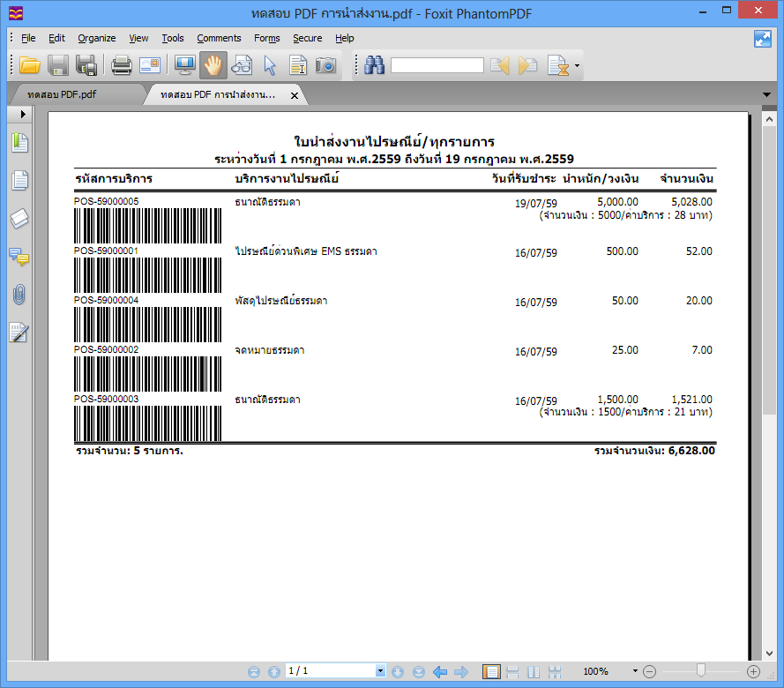This screenshot has height=688, width=784.
Task: Select the Hand tool
Action: click(x=213, y=65)
